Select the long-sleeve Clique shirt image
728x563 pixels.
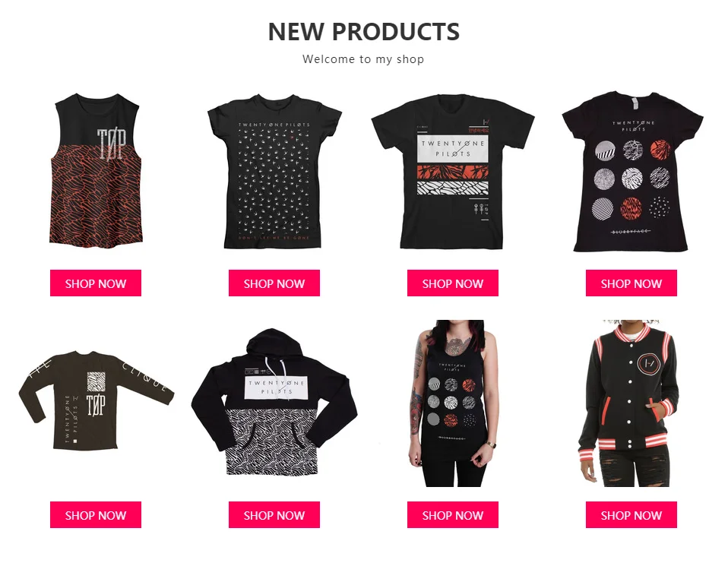tap(96, 400)
